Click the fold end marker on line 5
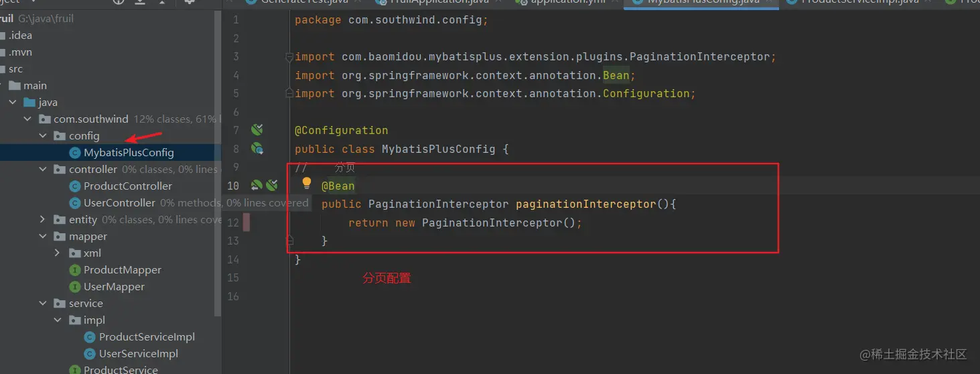 point(289,94)
